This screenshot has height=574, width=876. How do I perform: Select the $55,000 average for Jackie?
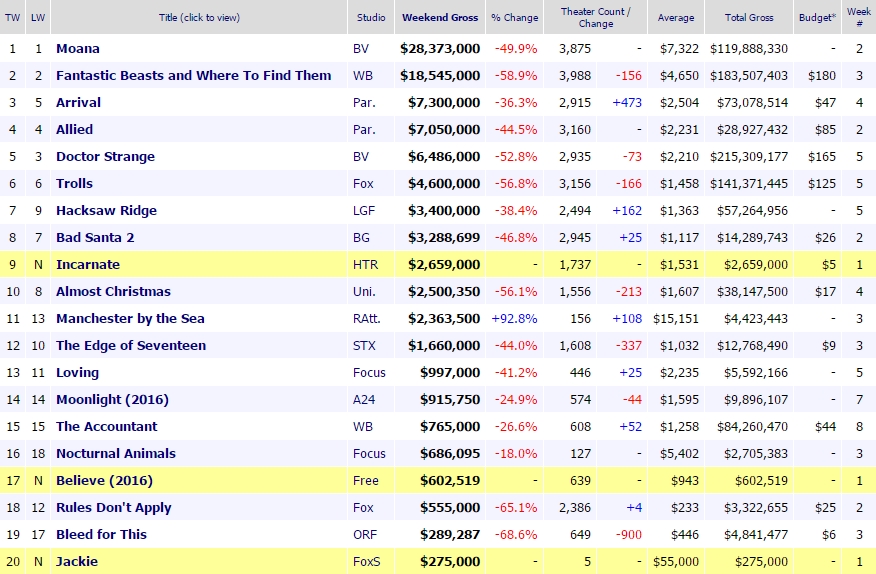point(676,561)
